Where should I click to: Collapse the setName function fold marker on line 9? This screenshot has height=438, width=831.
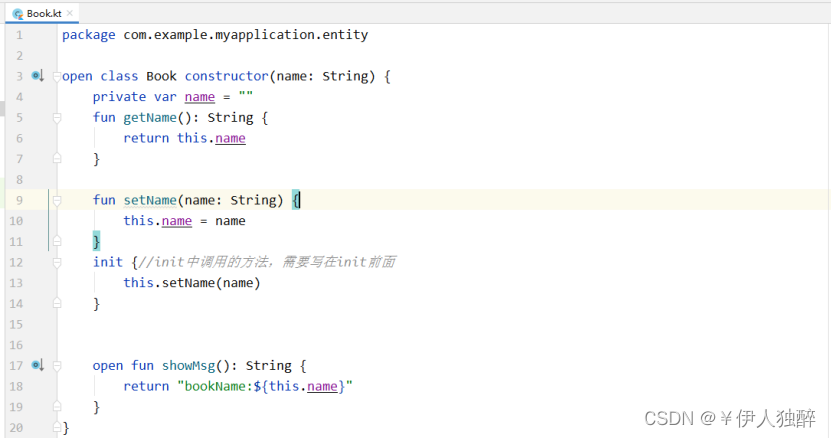(x=57, y=200)
